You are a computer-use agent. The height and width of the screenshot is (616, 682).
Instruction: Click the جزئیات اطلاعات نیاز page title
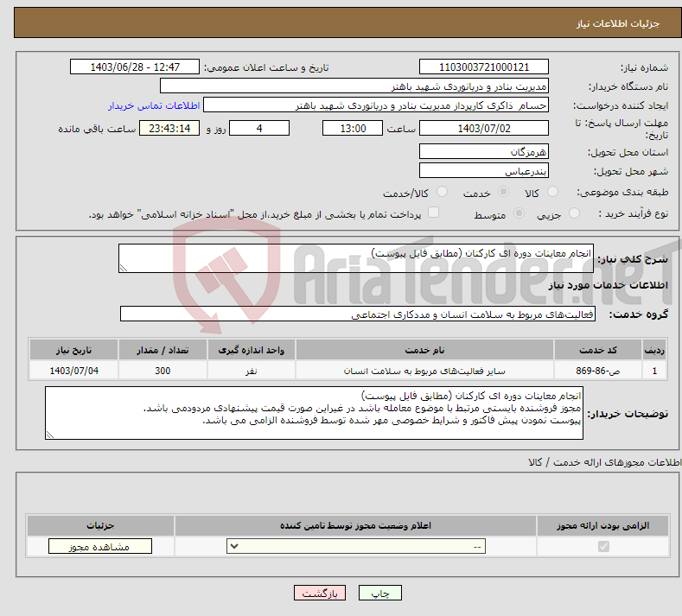coord(618,23)
